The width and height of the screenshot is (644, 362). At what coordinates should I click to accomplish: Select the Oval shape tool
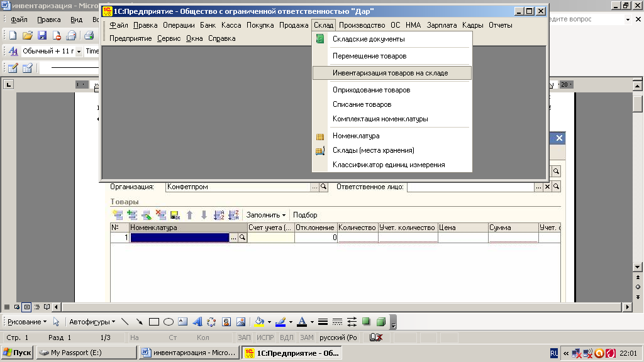[x=169, y=322]
